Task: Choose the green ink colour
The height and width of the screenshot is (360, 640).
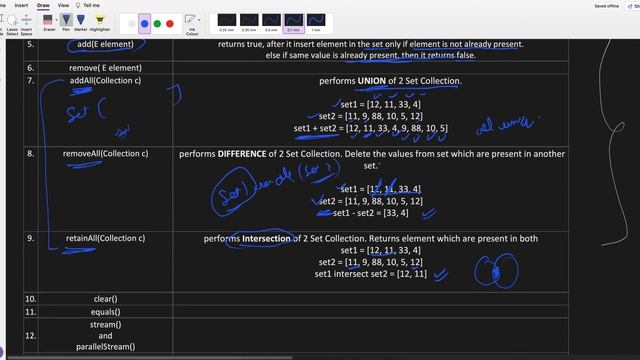Action: coord(157,24)
